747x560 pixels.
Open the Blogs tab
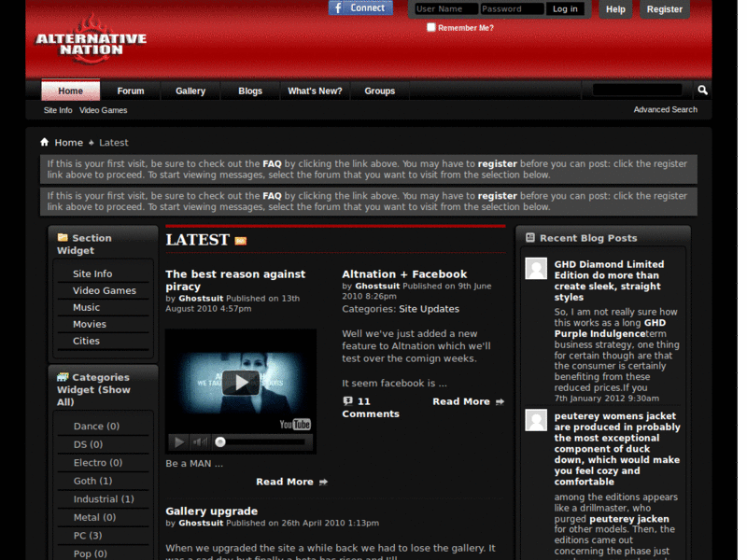(250, 91)
